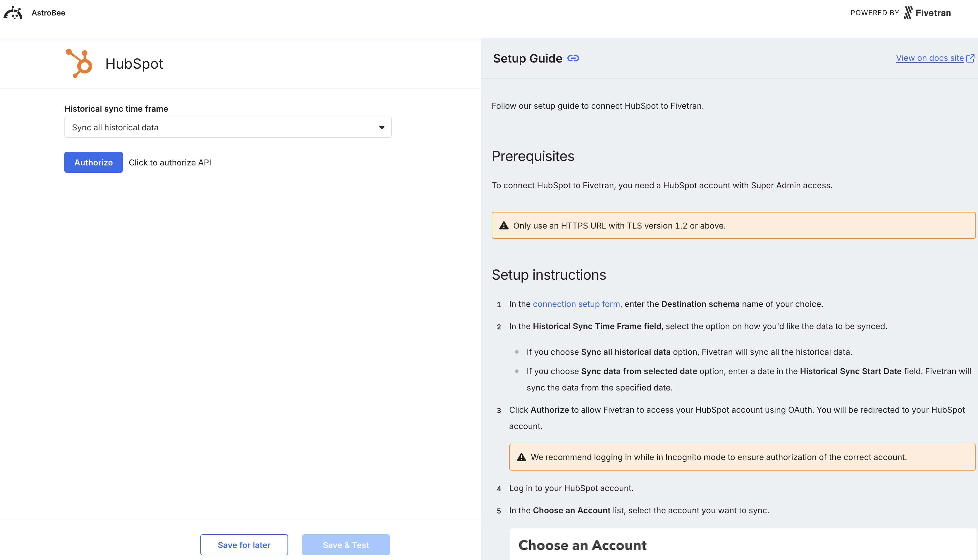Click the link icon beside Setup Guide

[x=573, y=58]
